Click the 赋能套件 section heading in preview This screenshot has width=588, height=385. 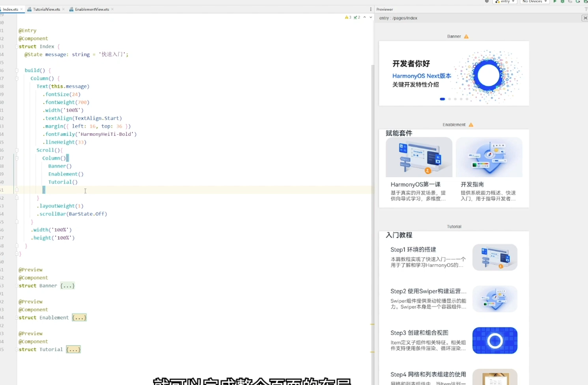399,133
